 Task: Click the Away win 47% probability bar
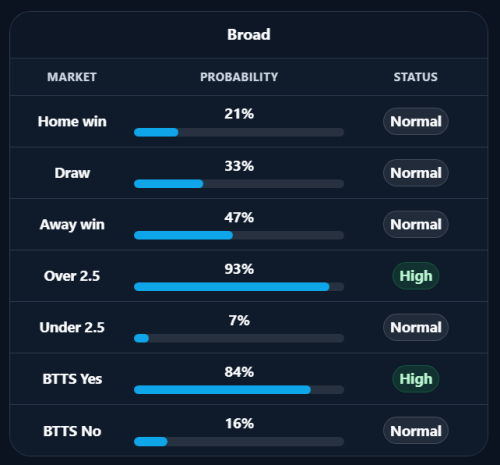click(239, 235)
